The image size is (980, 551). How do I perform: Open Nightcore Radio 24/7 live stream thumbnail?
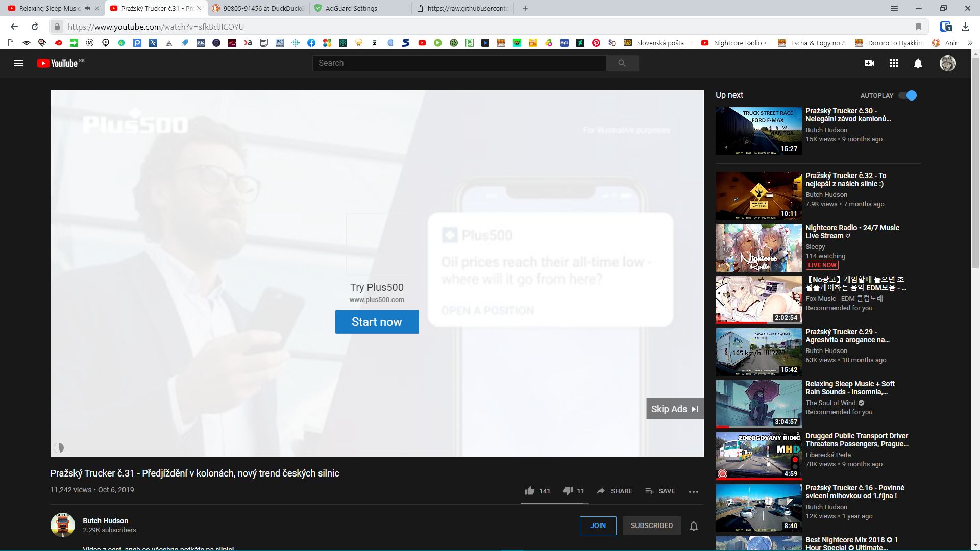[758, 248]
